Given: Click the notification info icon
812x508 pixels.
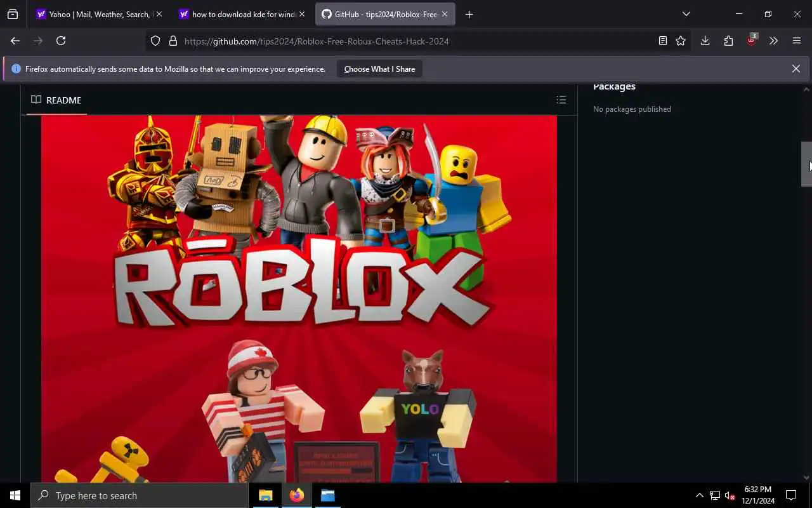Looking at the screenshot, I should tap(16, 69).
